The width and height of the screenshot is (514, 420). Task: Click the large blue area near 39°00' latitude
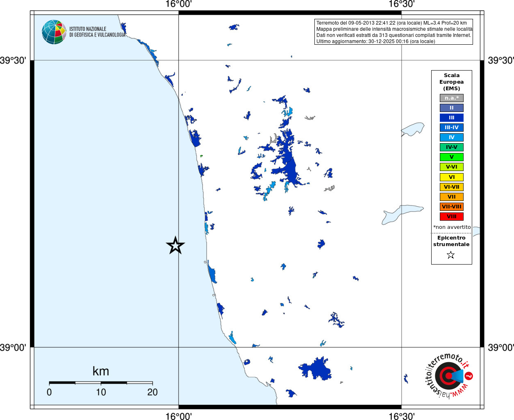(x=316, y=368)
